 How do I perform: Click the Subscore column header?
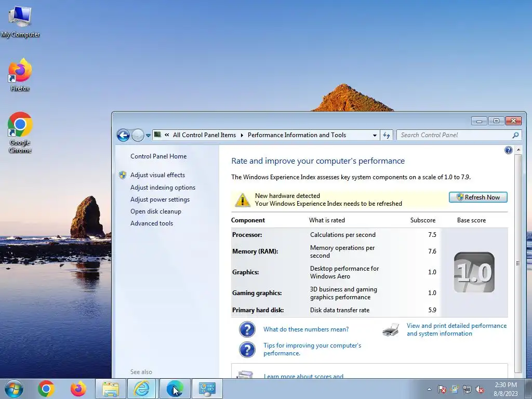(423, 220)
